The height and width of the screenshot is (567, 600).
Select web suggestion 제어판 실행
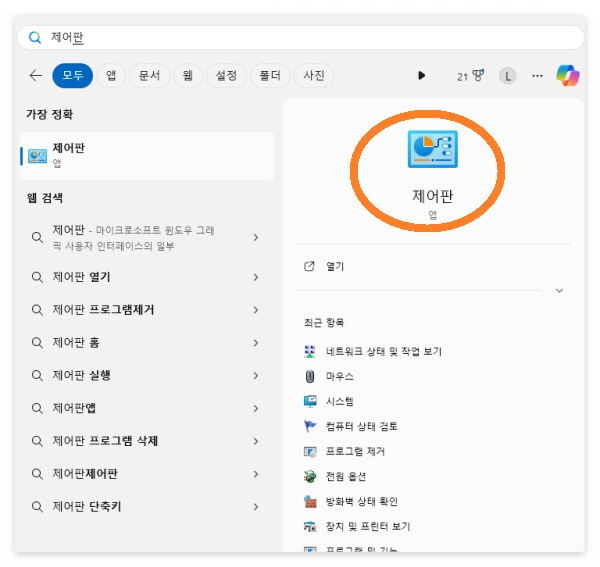click(82, 375)
